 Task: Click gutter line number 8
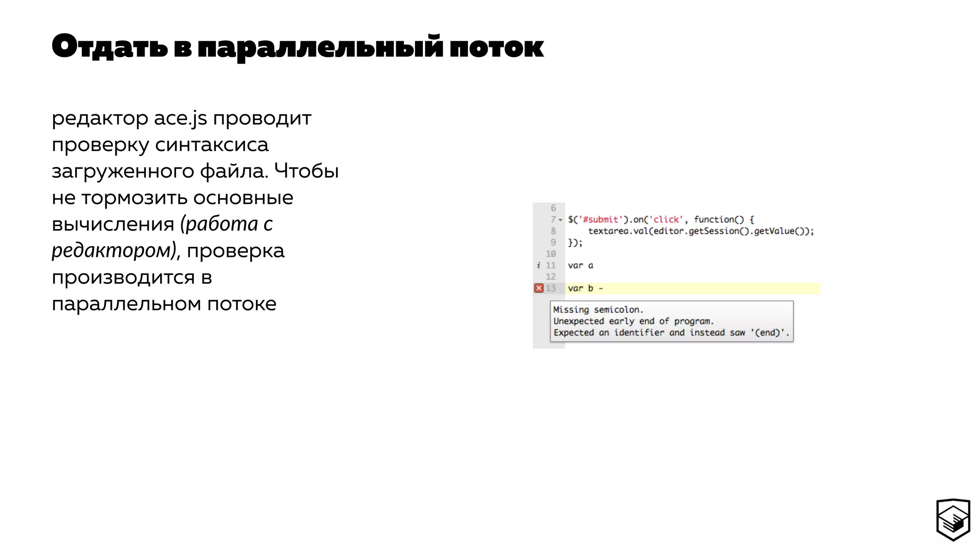tap(553, 231)
